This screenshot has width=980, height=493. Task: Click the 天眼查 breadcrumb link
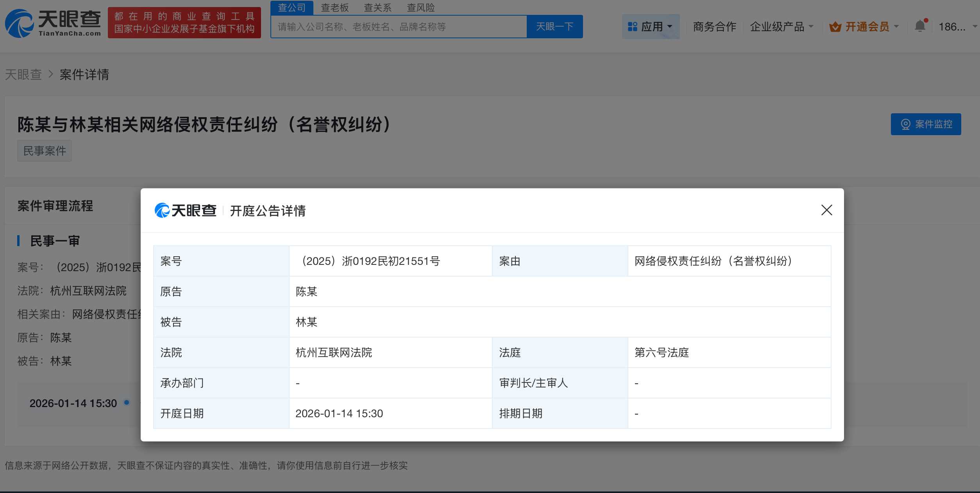pyautogui.click(x=23, y=74)
